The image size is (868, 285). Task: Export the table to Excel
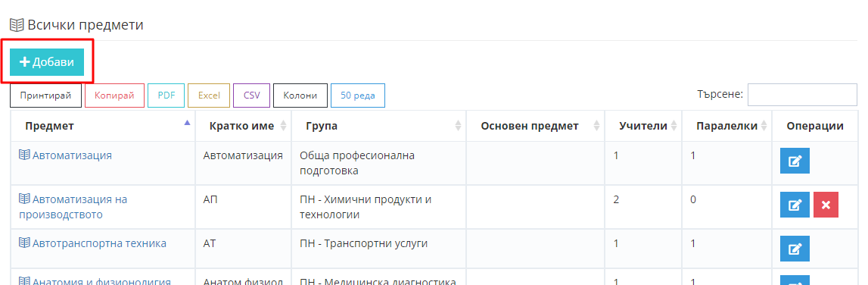[x=209, y=96]
